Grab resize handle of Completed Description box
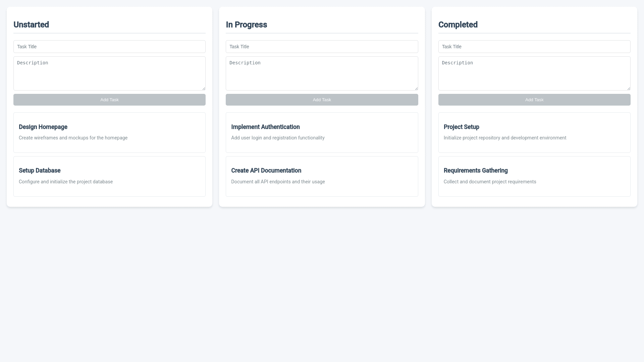Screen dimensions: 644x362 coord(629,88)
